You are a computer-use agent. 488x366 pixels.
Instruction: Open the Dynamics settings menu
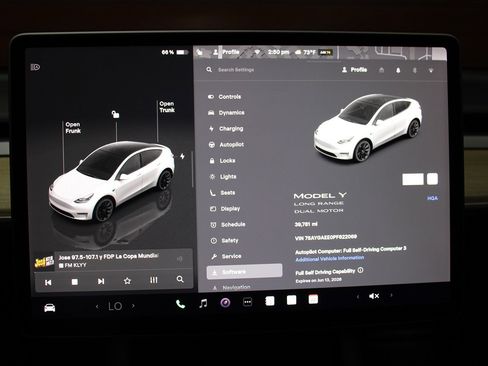pos(226,113)
